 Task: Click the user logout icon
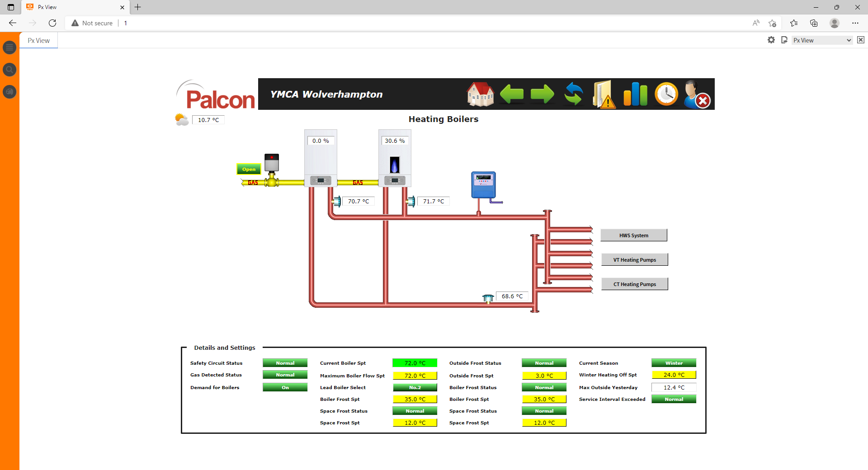pos(697,94)
